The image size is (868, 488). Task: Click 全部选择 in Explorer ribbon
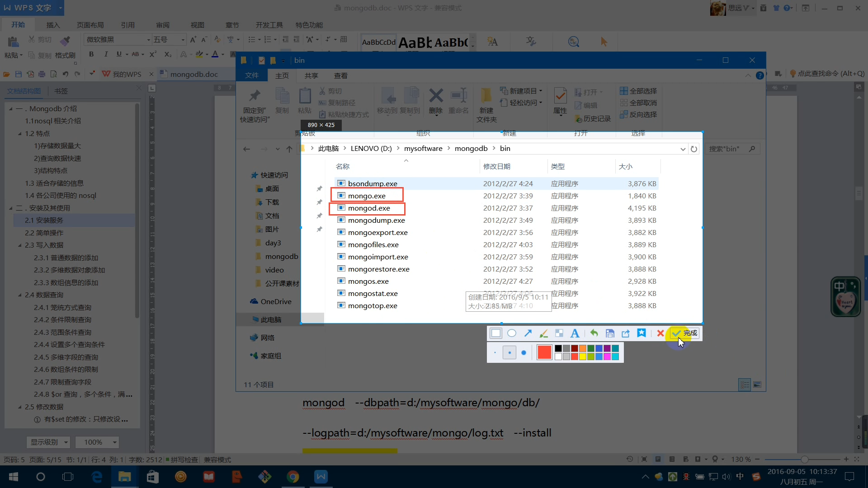pos(638,91)
